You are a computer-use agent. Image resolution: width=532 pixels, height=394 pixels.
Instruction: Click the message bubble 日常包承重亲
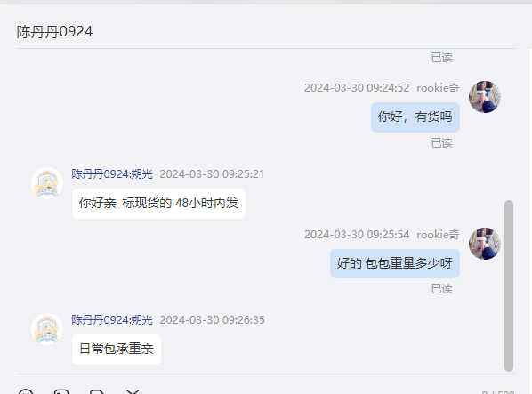tap(117, 350)
